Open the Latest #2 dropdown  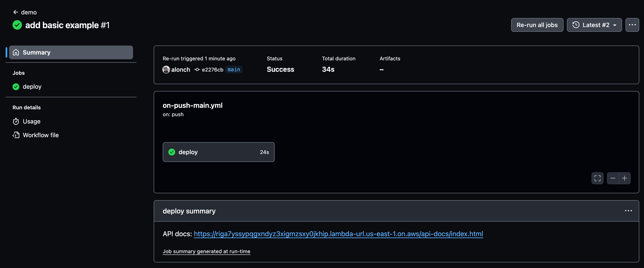tap(594, 25)
